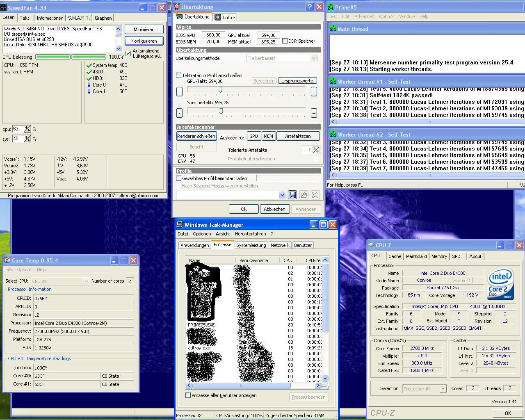Check Taktraten in Profil einschließen
Image resolution: width=525 pixels, height=420 pixels.
point(178,75)
